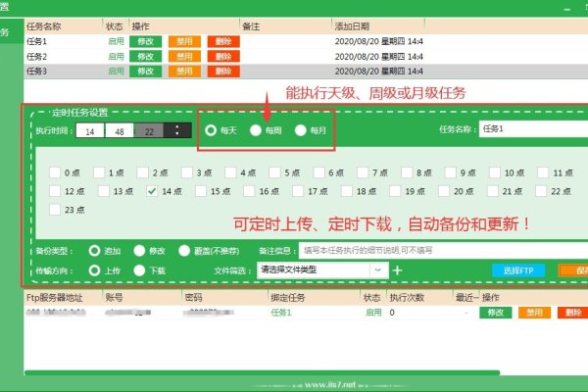Image resolution: width=588 pixels, height=392 pixels.
Task: Select the 每月 (monthly) radio button
Action: pyautogui.click(x=301, y=130)
